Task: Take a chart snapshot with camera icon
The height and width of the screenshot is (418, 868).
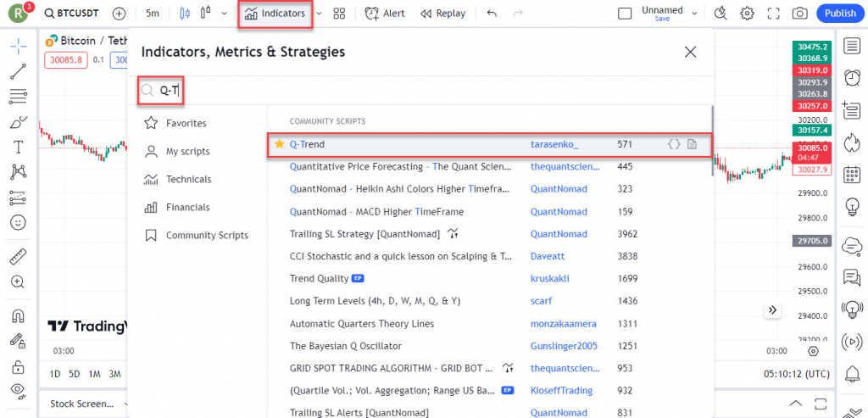Action: [799, 14]
